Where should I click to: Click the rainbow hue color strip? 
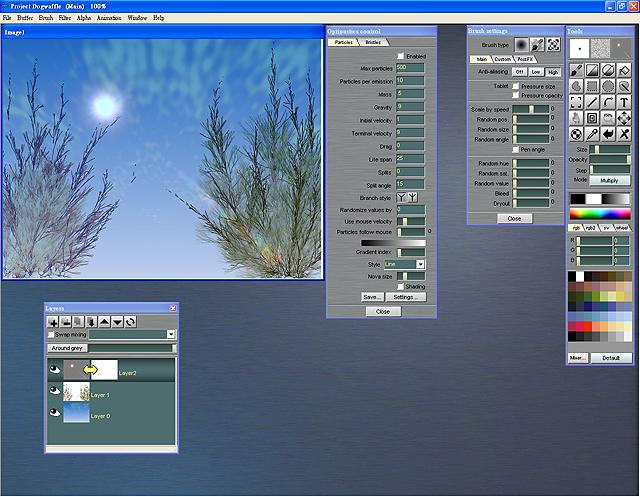[600, 214]
